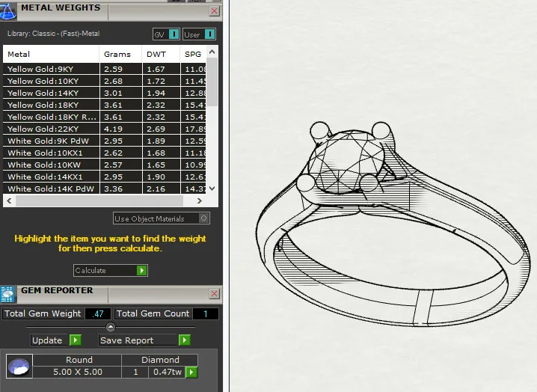The image size is (537, 392).
Task: Click the 0.47tw weight cell
Action: click(167, 372)
